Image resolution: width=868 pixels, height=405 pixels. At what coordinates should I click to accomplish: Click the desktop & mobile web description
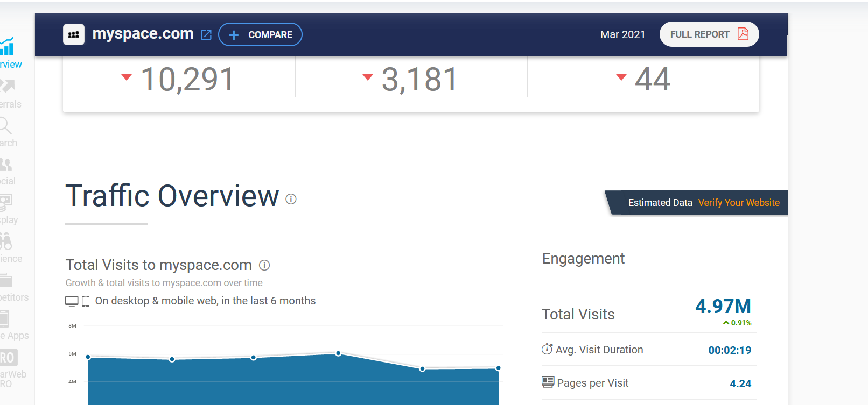(x=205, y=301)
